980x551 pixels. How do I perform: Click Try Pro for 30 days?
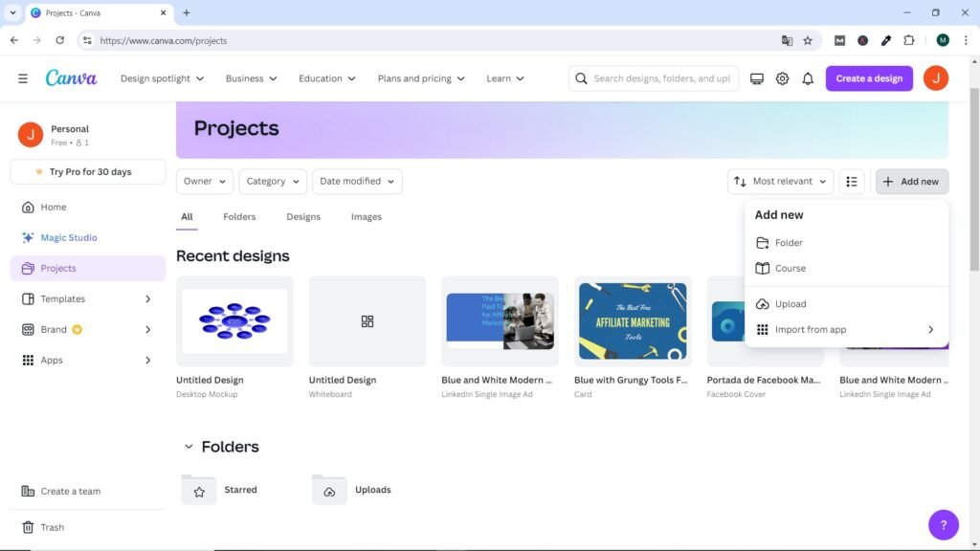pos(88,172)
